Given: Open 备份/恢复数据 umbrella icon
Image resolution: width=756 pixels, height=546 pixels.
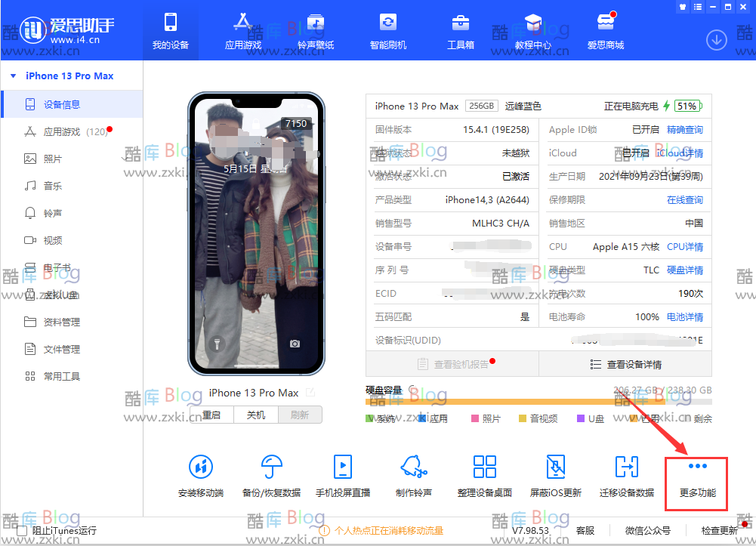Looking at the screenshot, I should pyautogui.click(x=271, y=467).
